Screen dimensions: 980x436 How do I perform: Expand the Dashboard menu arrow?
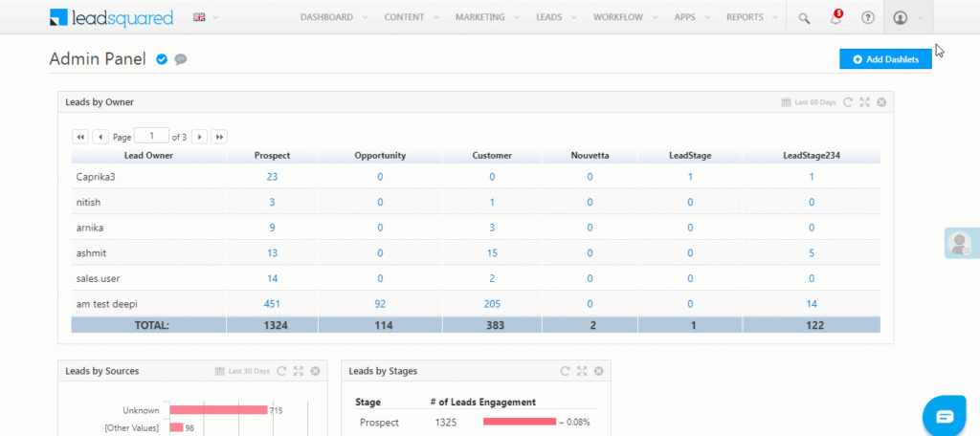(x=365, y=18)
